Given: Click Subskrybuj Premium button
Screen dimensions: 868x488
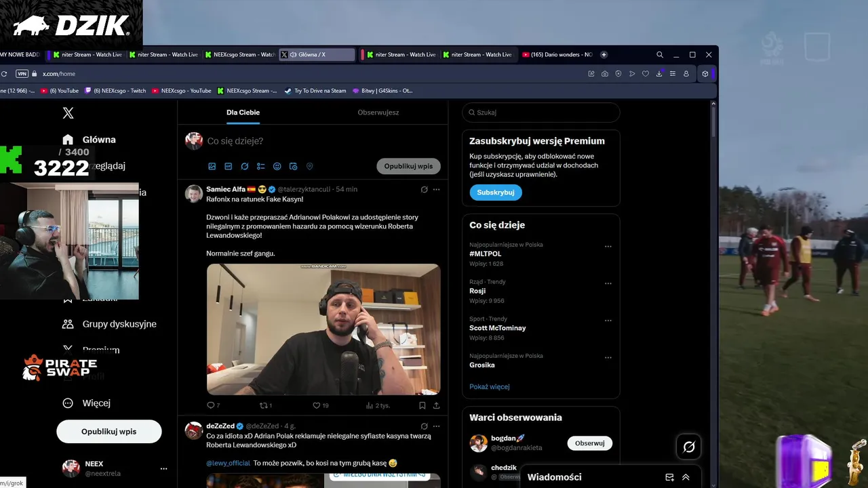Looking at the screenshot, I should coord(496,192).
